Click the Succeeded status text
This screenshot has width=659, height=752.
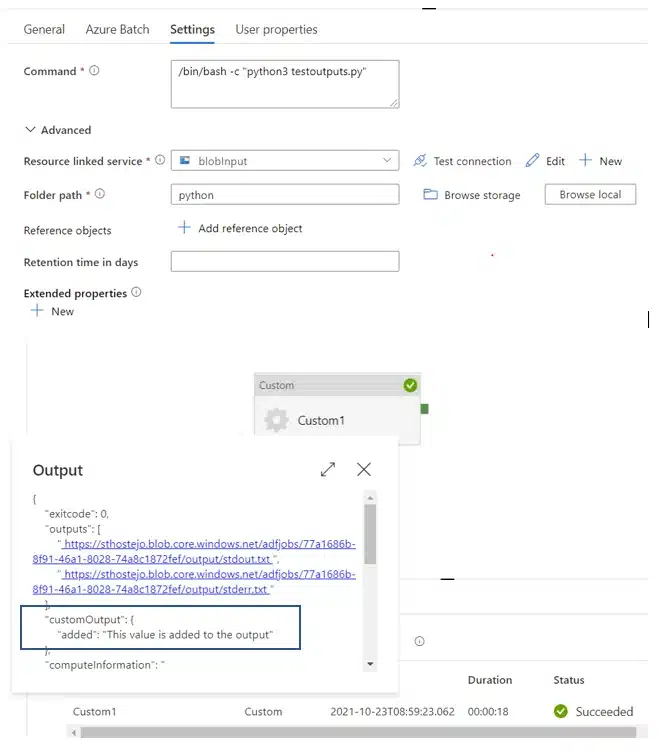604,712
